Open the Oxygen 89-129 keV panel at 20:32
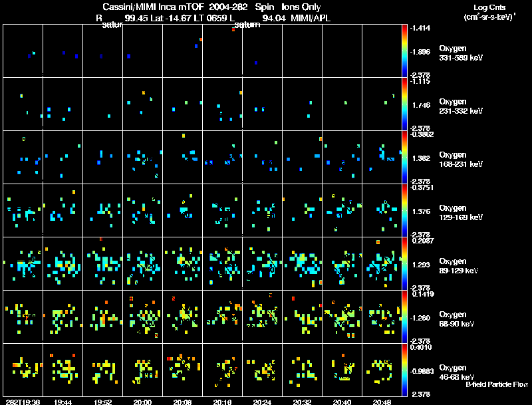The image size is (532, 405). click(303, 263)
